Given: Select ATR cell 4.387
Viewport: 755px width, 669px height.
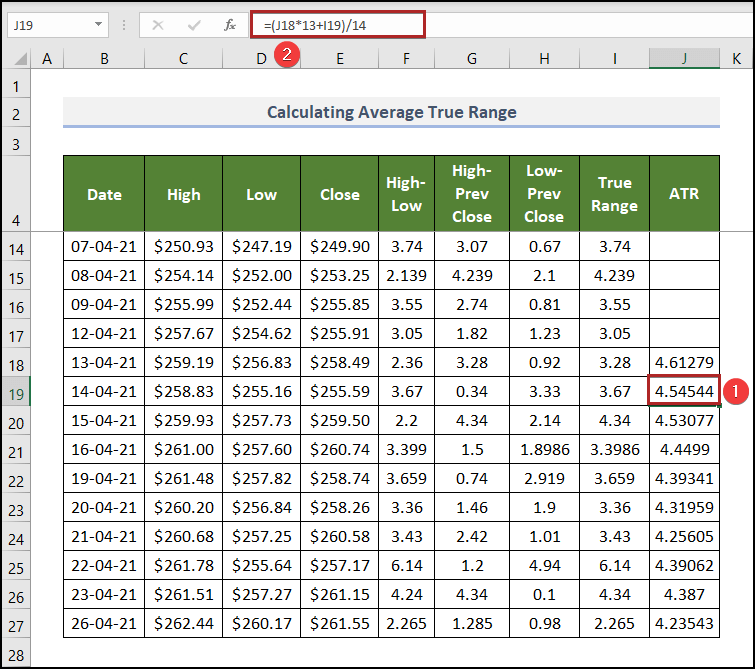Looking at the screenshot, I should tap(684, 594).
